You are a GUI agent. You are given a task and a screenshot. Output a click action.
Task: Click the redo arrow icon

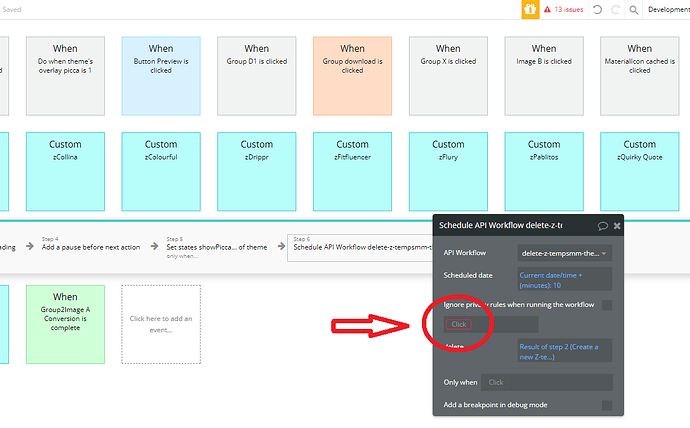pos(616,9)
